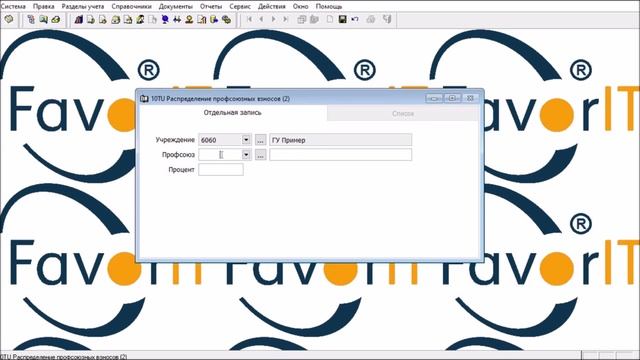Click the magnifier over screen icon
The height and width of the screenshot is (360, 640).
pos(43,19)
